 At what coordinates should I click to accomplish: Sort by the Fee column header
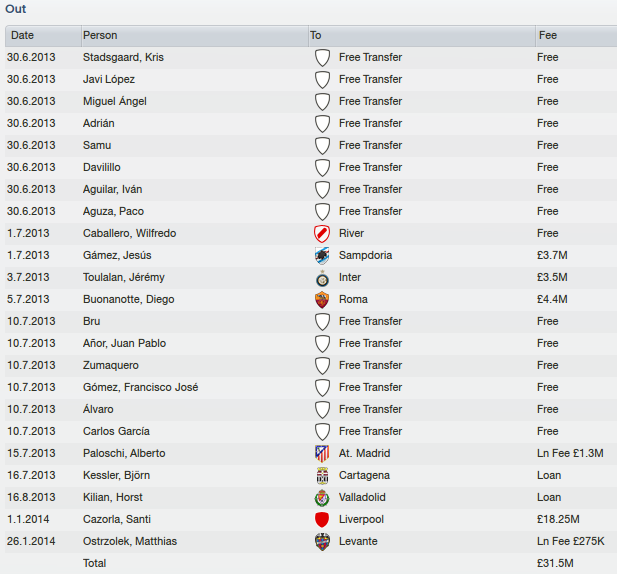tap(576, 36)
